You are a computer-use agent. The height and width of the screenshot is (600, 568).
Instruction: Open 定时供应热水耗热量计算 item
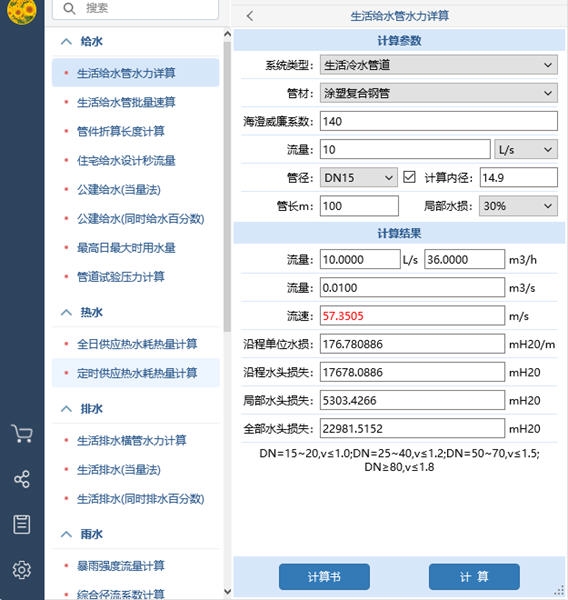pyautogui.click(x=135, y=373)
